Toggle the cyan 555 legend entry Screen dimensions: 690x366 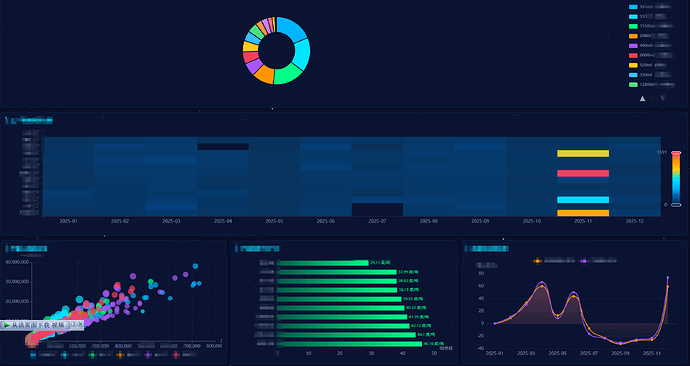[648, 16]
